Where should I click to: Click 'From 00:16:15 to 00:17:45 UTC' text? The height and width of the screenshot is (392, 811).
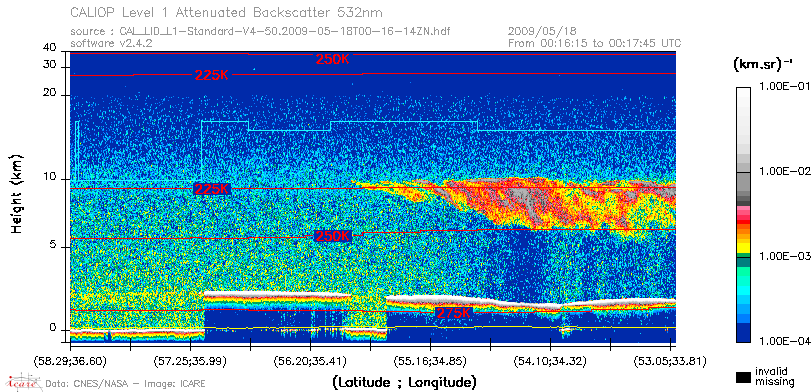(595, 43)
